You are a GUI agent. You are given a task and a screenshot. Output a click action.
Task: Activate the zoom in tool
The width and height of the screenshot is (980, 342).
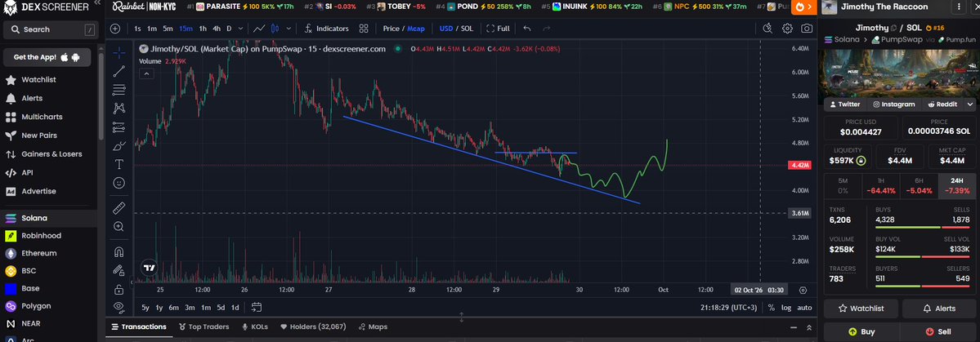click(119, 227)
